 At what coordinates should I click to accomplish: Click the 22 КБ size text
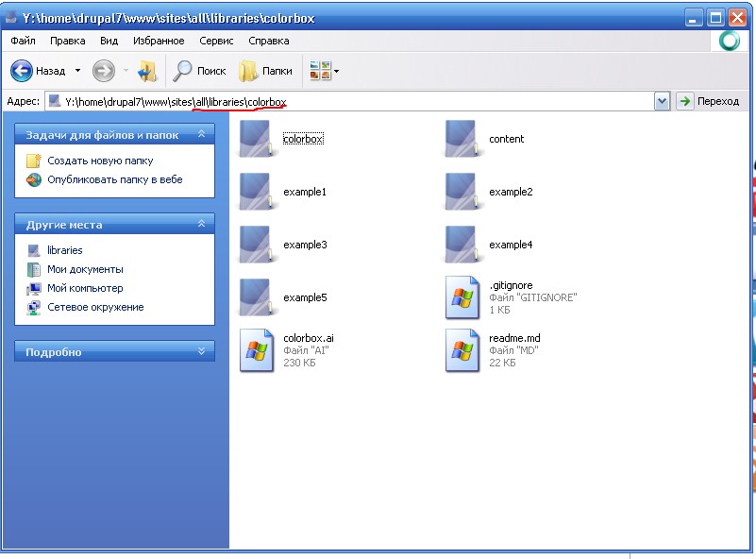[502, 363]
